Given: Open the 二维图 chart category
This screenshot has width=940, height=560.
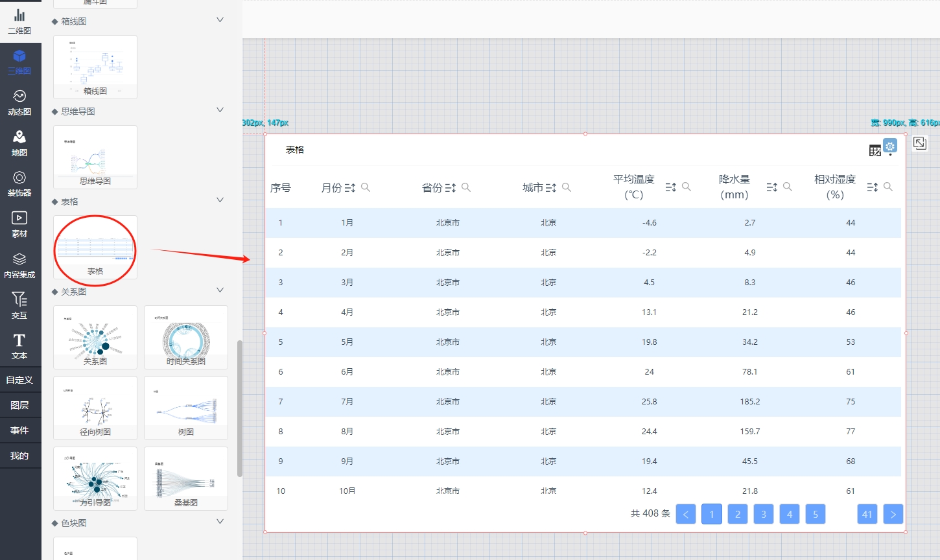Looking at the screenshot, I should [19, 21].
